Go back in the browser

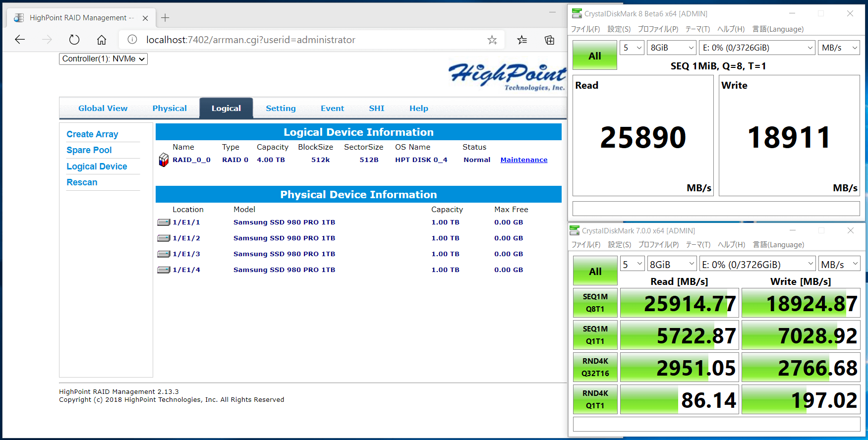tap(20, 40)
